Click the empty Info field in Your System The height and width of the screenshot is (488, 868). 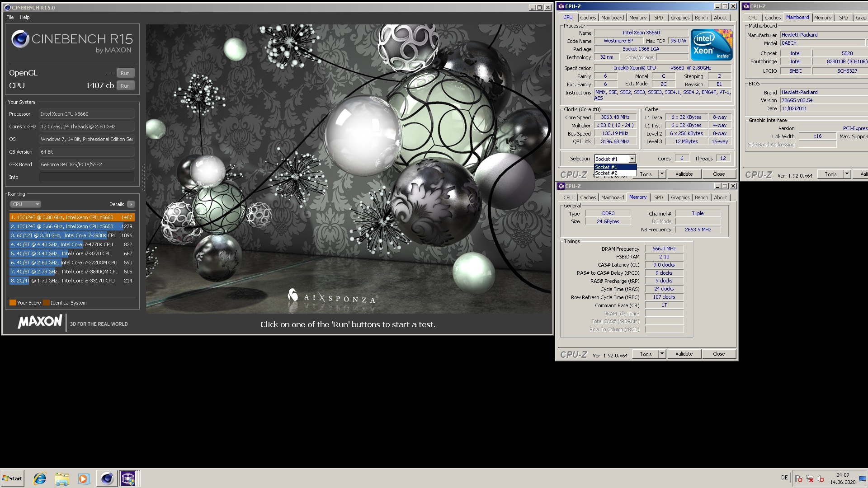pos(86,177)
